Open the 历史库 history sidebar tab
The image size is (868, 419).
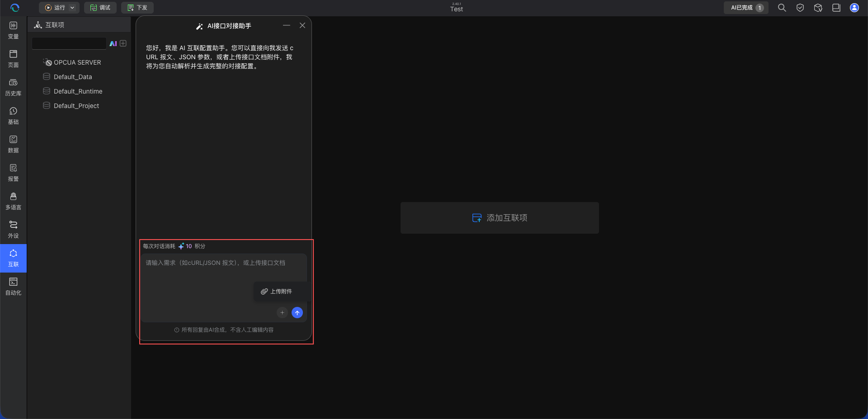14,87
